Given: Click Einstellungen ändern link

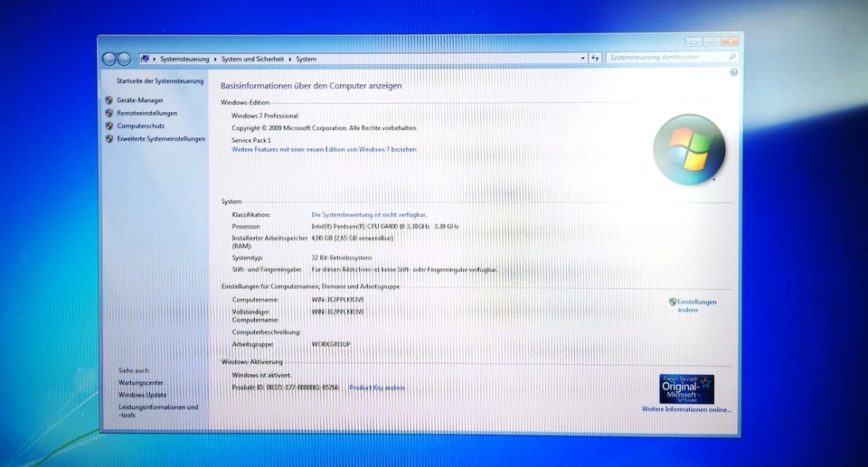Looking at the screenshot, I should pyautogui.click(x=696, y=306).
